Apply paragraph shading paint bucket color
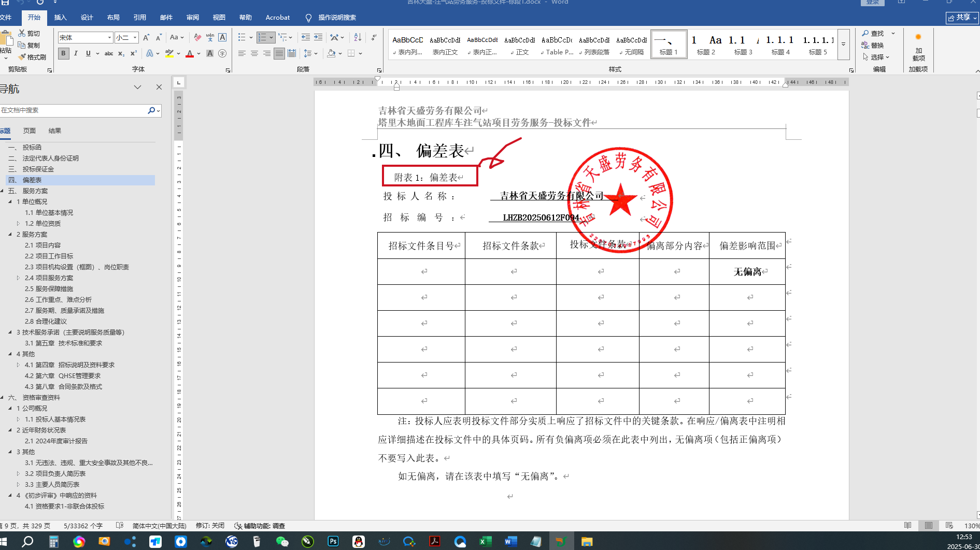This screenshot has height=550, width=980. (x=332, y=53)
